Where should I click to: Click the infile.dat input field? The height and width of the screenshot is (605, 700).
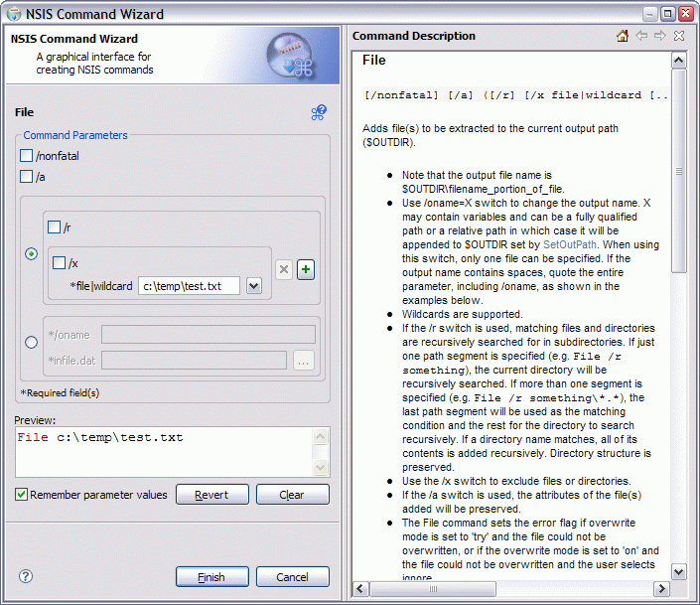click(194, 361)
